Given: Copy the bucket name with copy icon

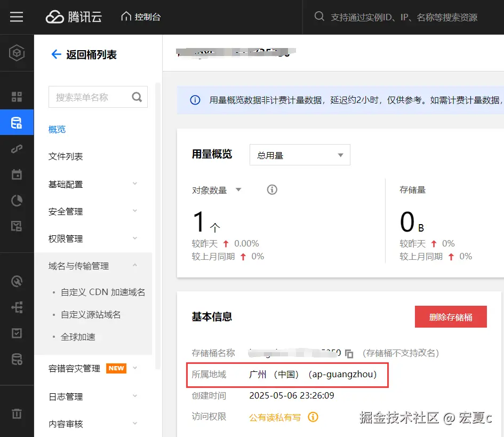Looking at the screenshot, I should point(349,353).
